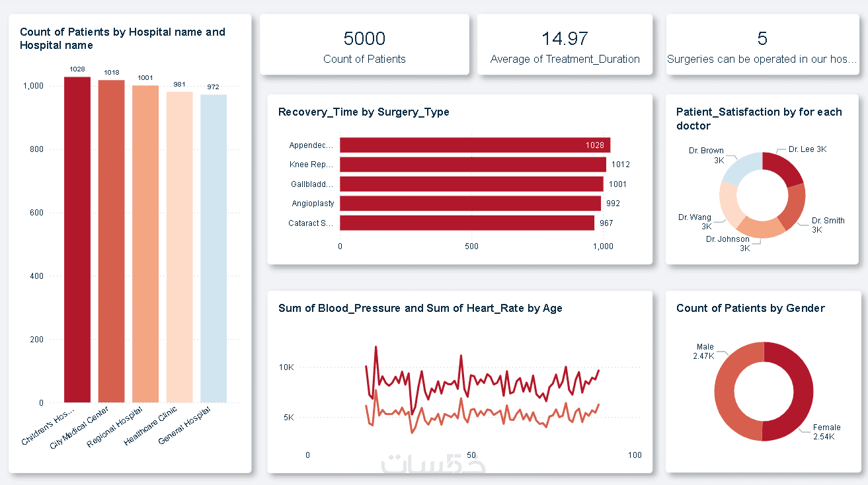Select the Cataract Surgery bar showing 967
Image resolution: width=868 pixels, height=485 pixels.
tap(467, 223)
